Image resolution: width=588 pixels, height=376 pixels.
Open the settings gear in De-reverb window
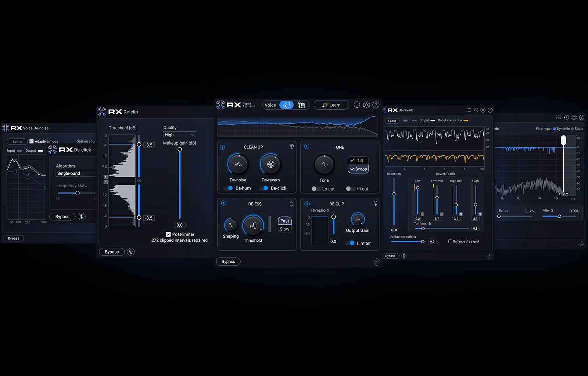pos(483,110)
